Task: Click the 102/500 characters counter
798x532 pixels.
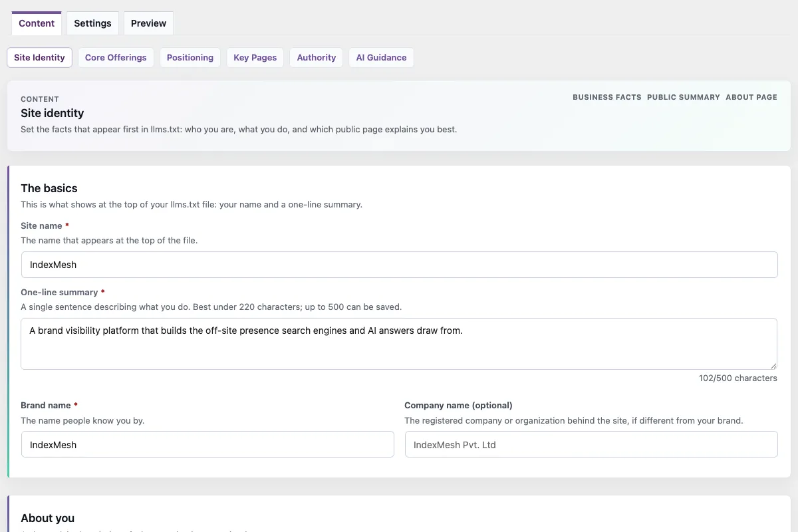Action: click(738, 378)
